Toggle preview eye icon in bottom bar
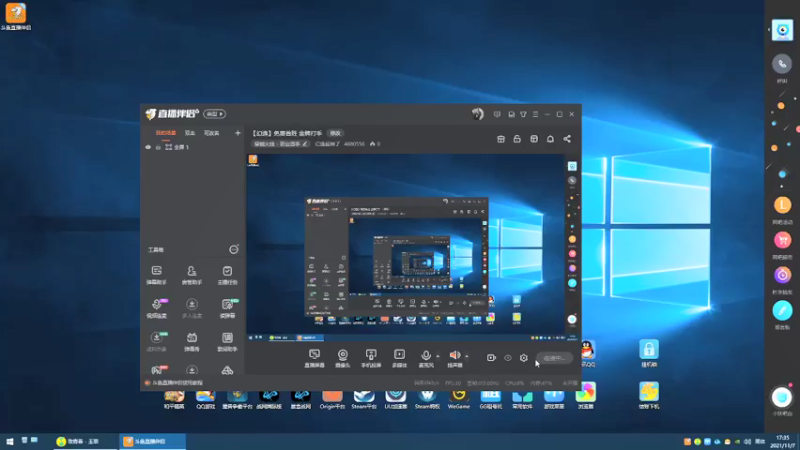This screenshot has height=450, width=800. (x=508, y=358)
